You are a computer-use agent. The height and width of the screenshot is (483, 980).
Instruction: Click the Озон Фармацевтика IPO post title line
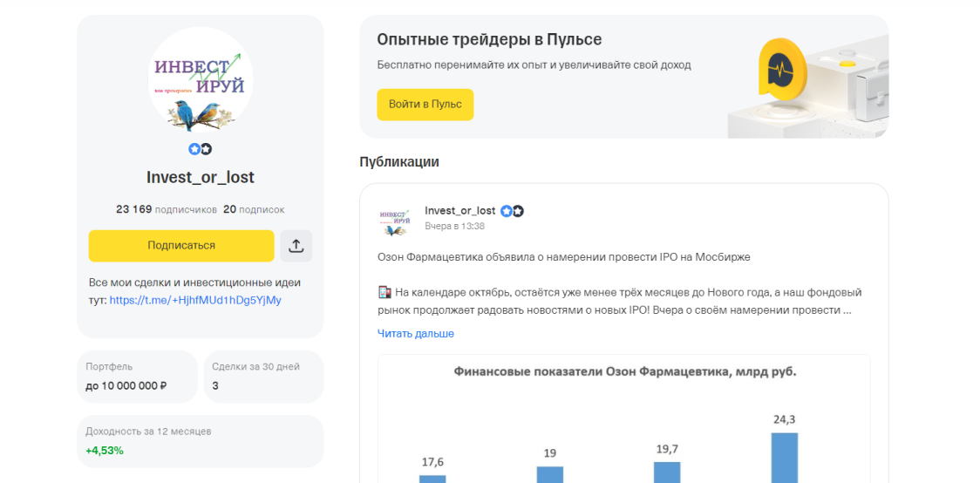click(x=564, y=257)
